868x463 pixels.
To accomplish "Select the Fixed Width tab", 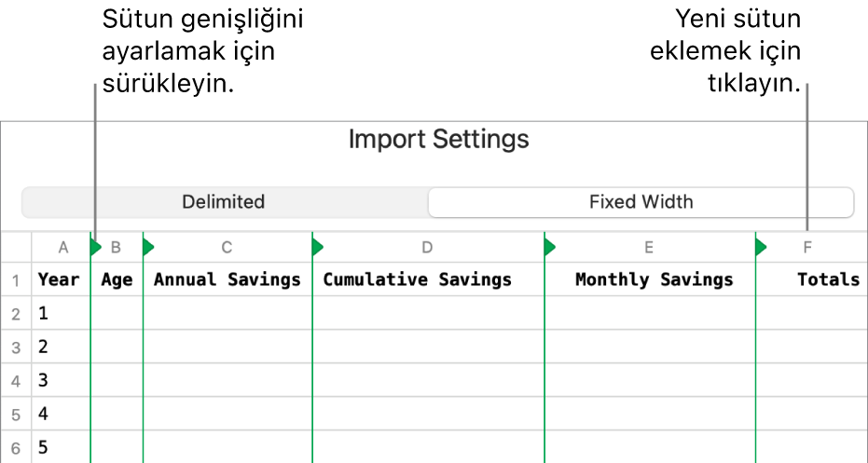I will pyautogui.click(x=641, y=202).
